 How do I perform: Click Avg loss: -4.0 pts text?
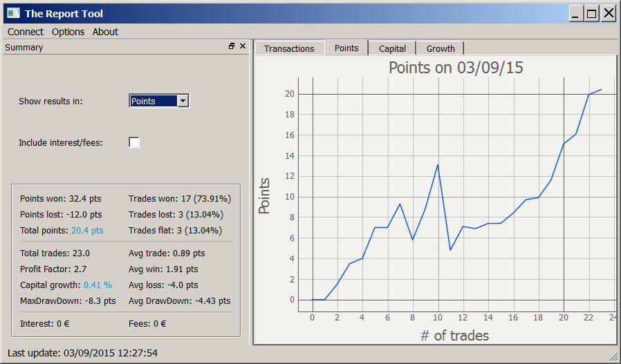(163, 285)
